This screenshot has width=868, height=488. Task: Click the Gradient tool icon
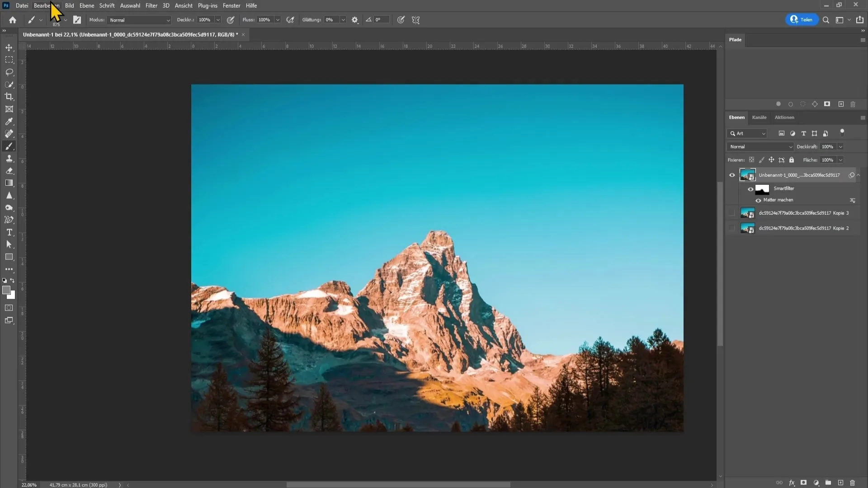[9, 183]
